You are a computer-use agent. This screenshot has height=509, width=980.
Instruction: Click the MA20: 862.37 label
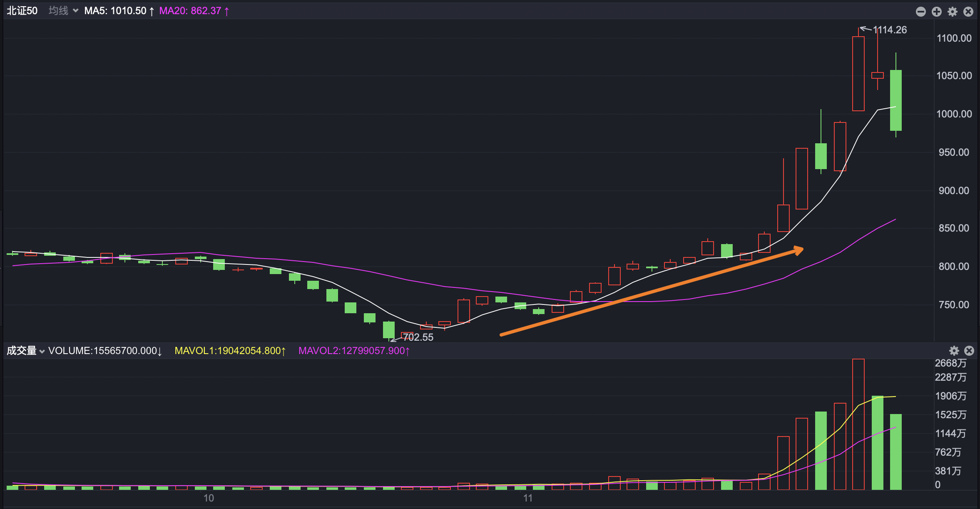coord(194,11)
